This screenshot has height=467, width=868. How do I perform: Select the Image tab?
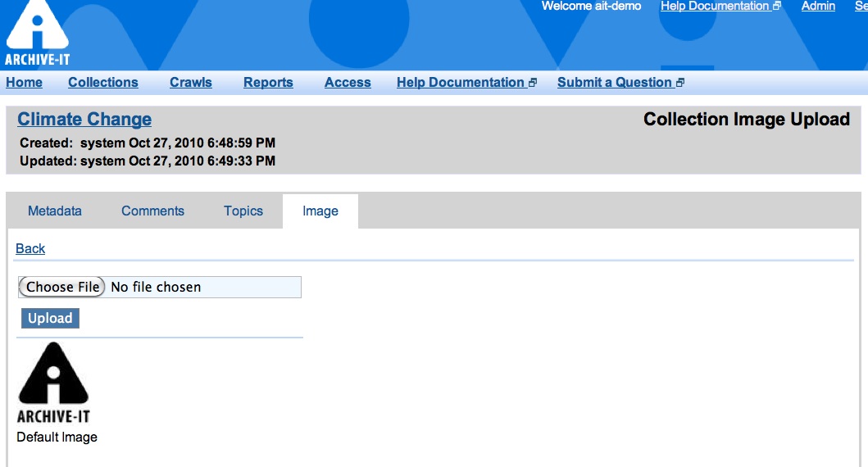320,211
